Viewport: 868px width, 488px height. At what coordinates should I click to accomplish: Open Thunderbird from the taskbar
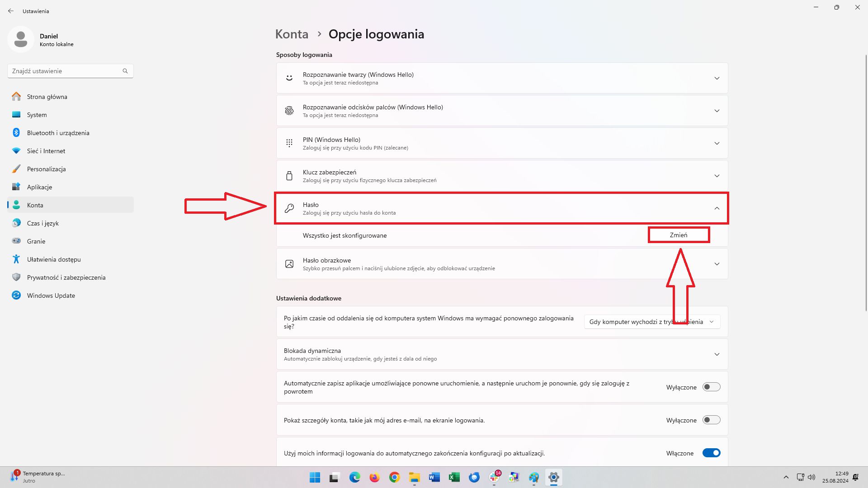(474, 477)
